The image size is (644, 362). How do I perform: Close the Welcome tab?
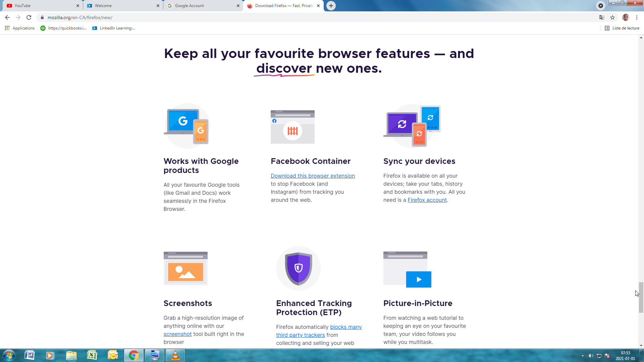point(158,6)
